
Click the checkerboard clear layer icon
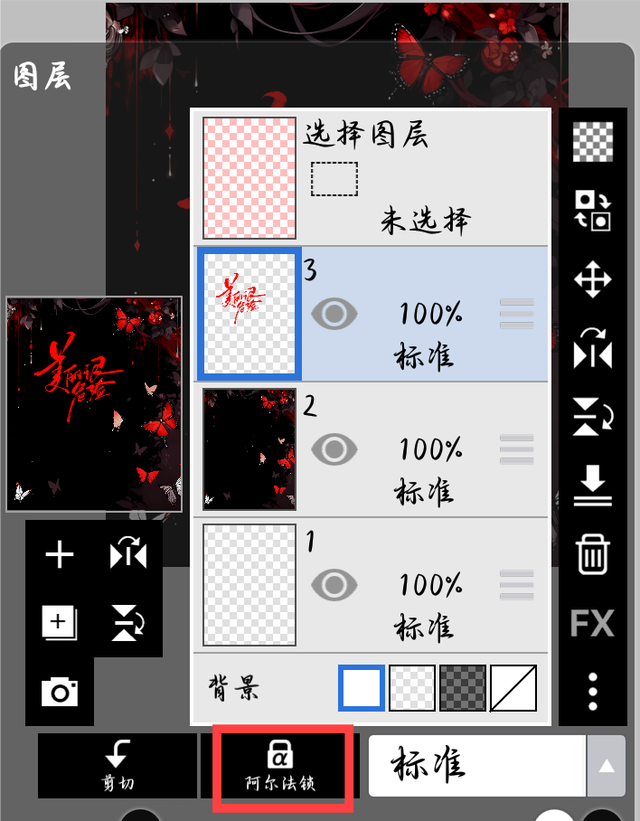click(x=592, y=141)
